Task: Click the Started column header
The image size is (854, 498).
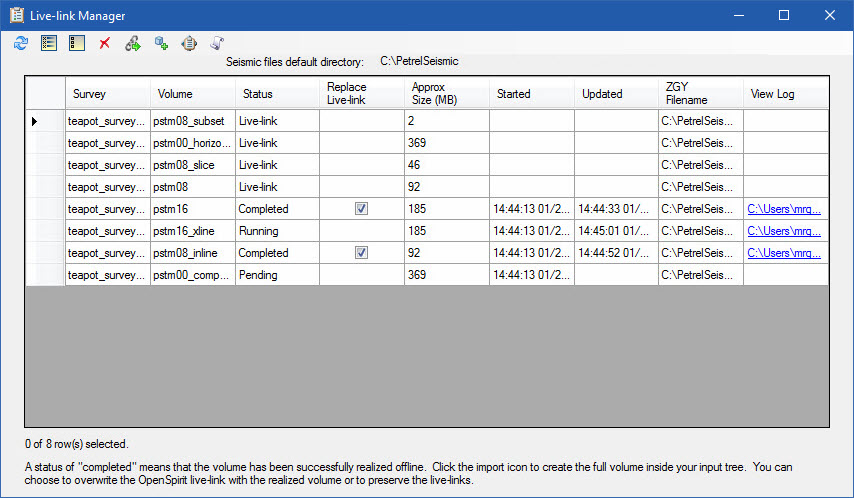Action: 532,93
